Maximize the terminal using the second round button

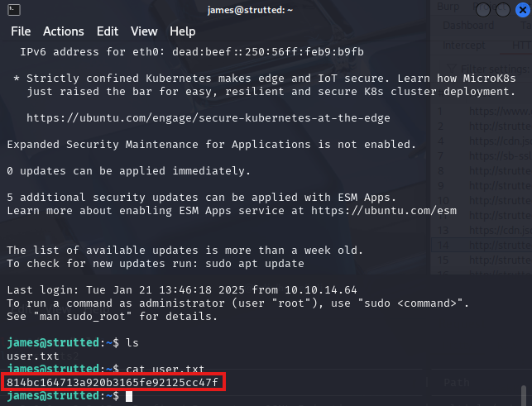503,10
